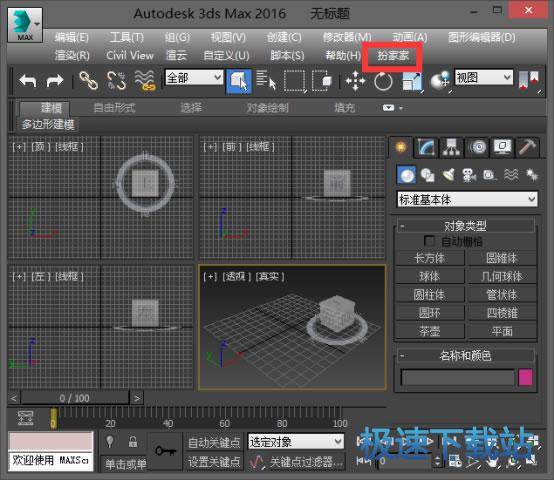Open the [透视] viewport label menu
This screenshot has width=554, height=481.
pyautogui.click(x=236, y=277)
